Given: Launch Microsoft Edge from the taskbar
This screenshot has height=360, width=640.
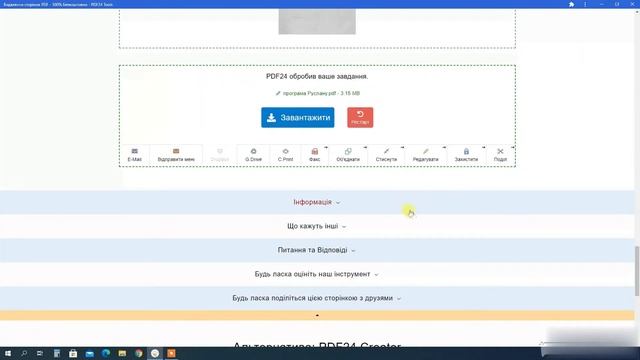Looking at the screenshot, I should [x=106, y=353].
